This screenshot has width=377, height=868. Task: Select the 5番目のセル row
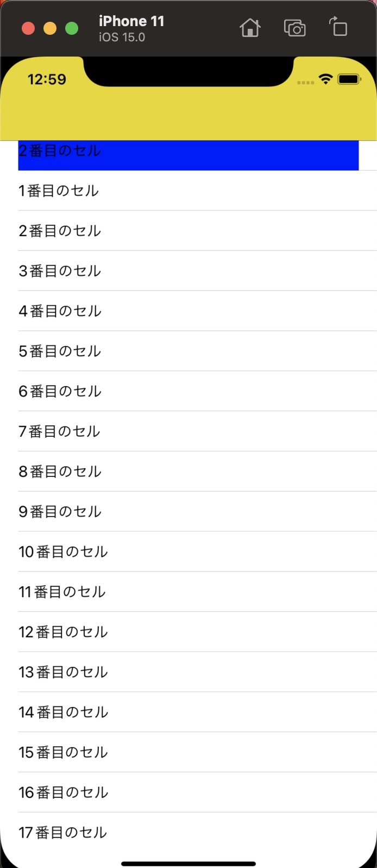(187, 351)
